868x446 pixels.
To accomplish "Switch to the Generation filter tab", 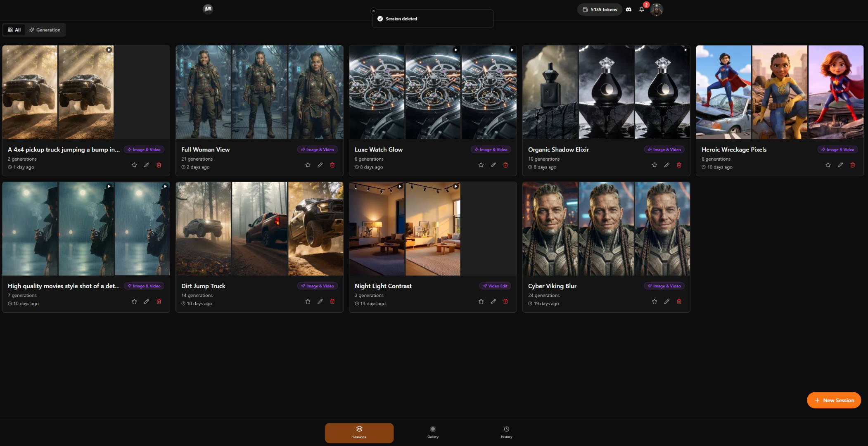I will (45, 30).
